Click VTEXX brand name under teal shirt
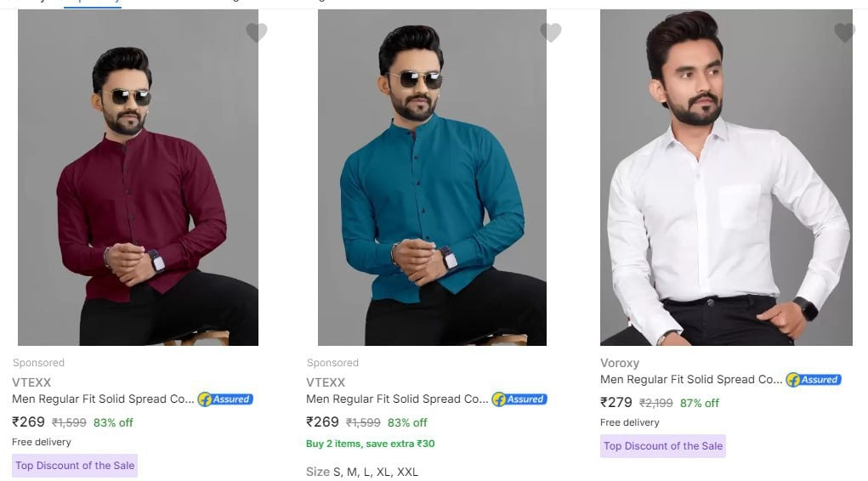 [x=326, y=382]
